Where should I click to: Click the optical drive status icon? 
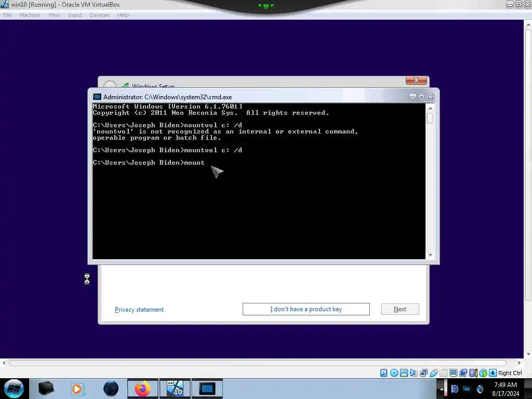(x=394, y=373)
